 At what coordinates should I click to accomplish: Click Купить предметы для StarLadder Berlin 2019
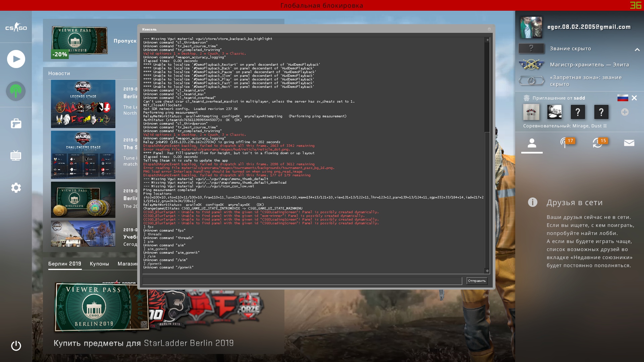tap(144, 343)
